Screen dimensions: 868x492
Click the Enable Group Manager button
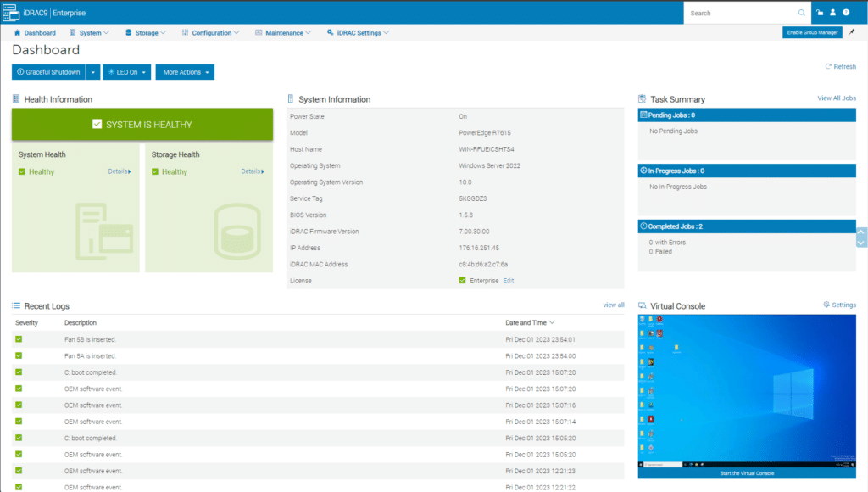(x=811, y=32)
